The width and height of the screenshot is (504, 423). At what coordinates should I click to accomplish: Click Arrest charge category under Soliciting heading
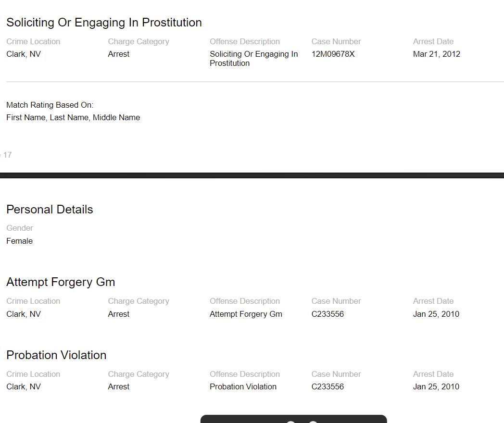[119, 54]
